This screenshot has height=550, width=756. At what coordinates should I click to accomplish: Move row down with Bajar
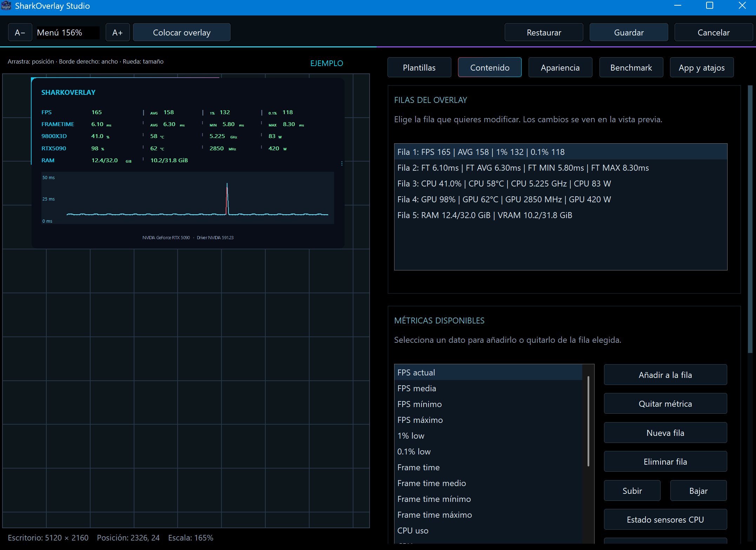698,491
